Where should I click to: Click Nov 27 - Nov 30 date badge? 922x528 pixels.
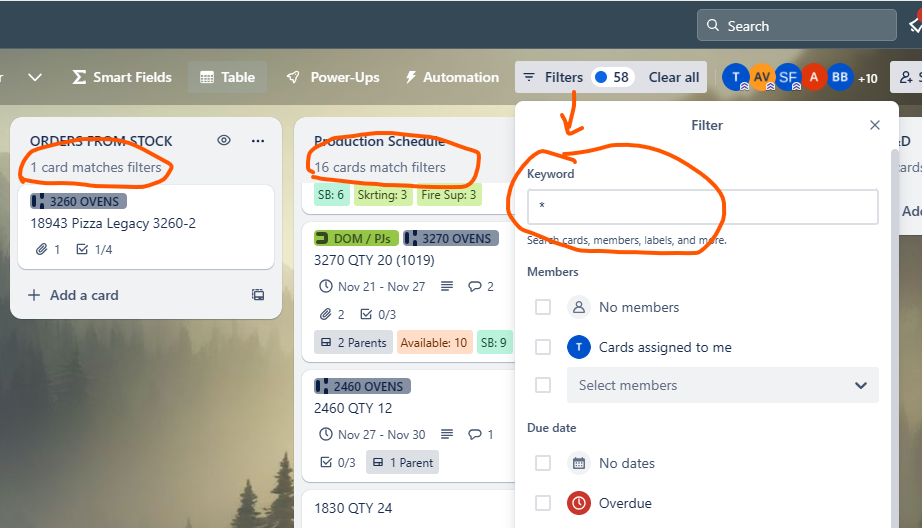pos(372,435)
